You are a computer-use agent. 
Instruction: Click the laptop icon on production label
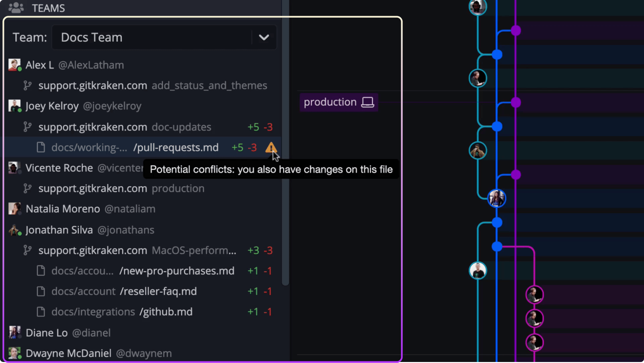[x=368, y=102]
